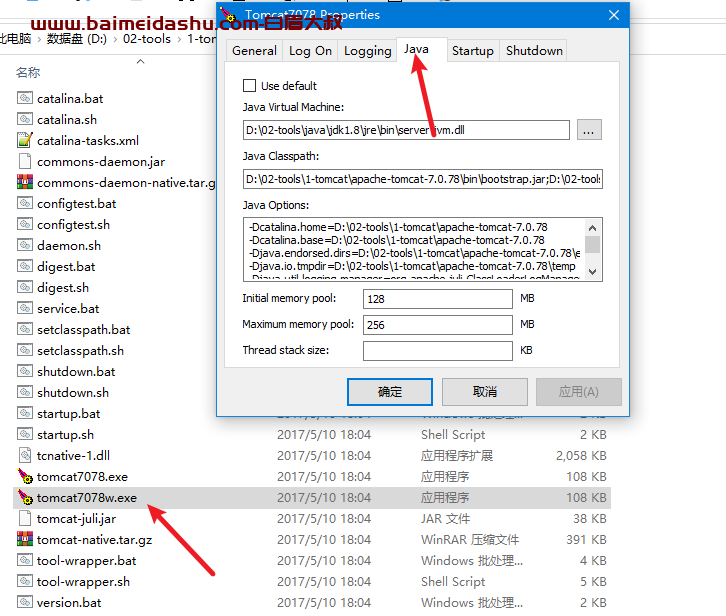The width and height of the screenshot is (726, 616).
Task: Click the commons-daemon-native.tar.gz archive icon
Action: point(25,182)
